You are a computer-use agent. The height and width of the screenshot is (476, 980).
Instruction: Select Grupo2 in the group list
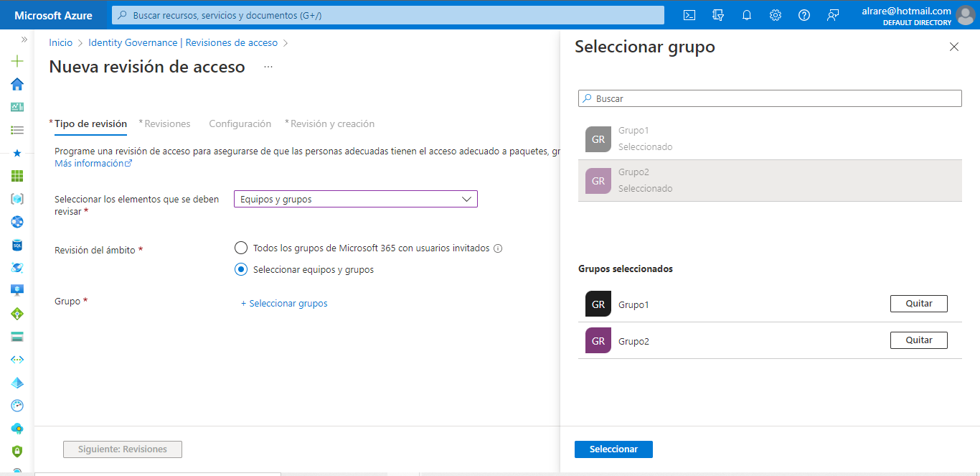pyautogui.click(x=633, y=179)
